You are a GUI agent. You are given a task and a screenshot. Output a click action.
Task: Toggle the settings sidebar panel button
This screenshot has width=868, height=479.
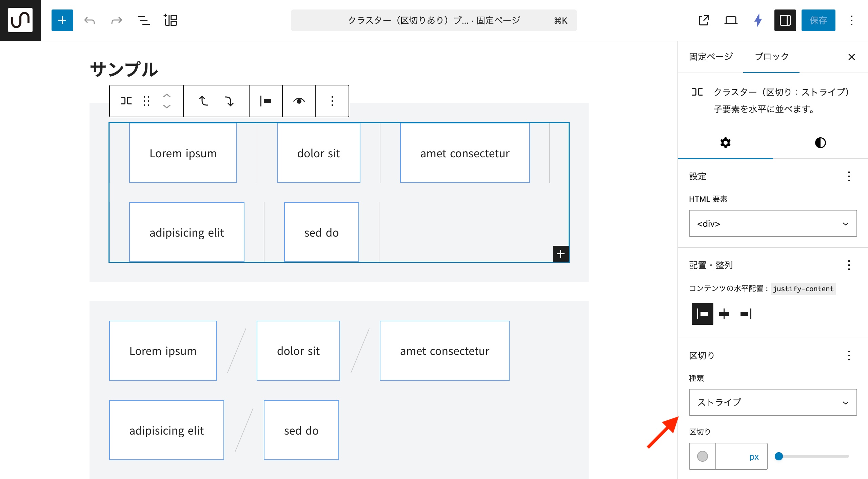(785, 20)
